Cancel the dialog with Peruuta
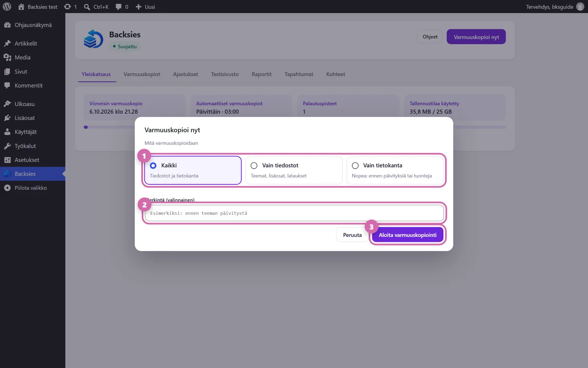Screen dimensions: 588x368 tap(352, 235)
